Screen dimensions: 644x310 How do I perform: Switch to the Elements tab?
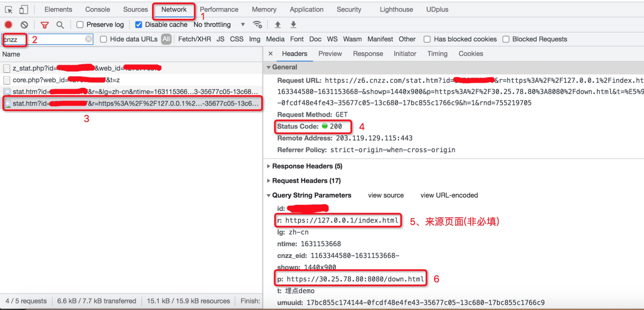[58, 9]
